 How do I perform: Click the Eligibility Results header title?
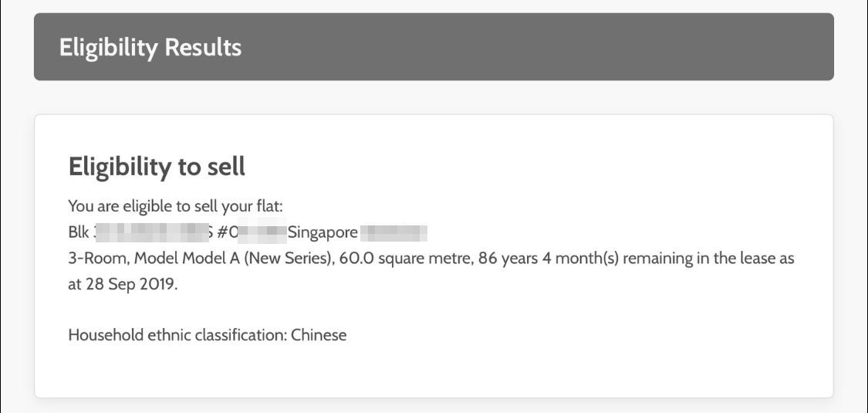coord(150,48)
